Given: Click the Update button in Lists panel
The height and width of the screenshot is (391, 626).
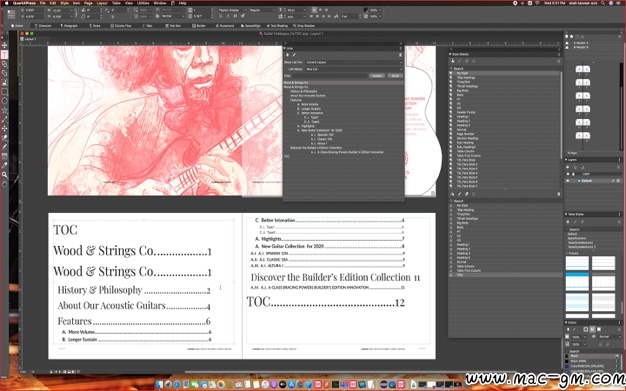Looking at the screenshot, I should click(376, 75).
